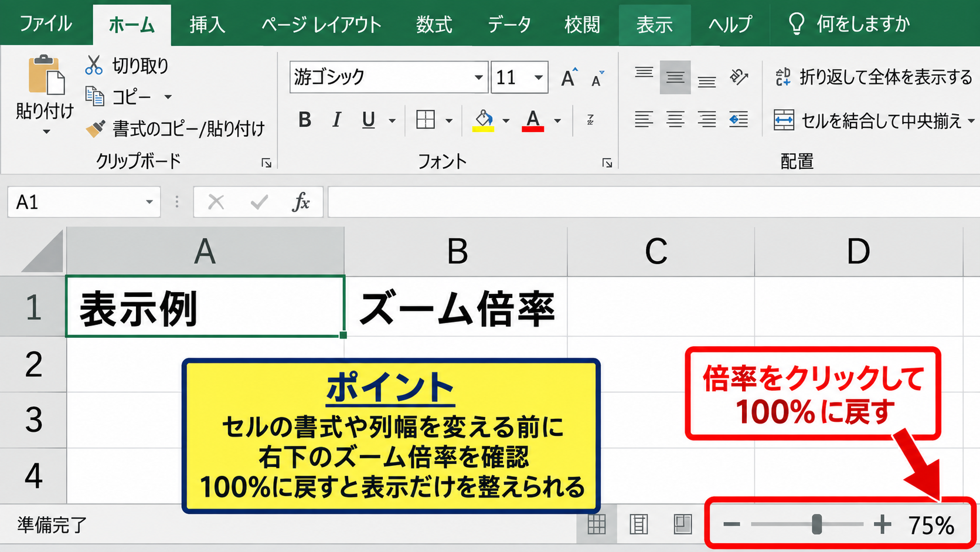980x552 pixels.
Task: Decrease font size with small A button
Action: coord(597,79)
